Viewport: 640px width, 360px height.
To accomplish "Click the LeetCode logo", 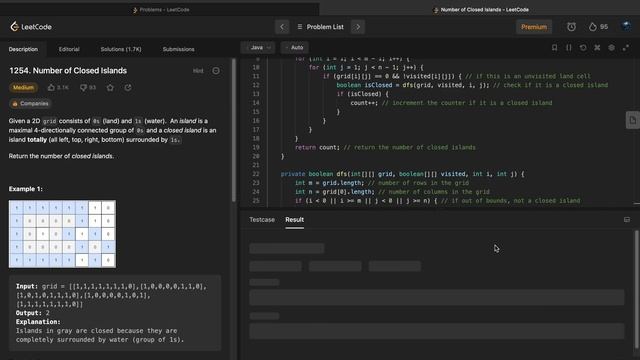I will point(31,27).
